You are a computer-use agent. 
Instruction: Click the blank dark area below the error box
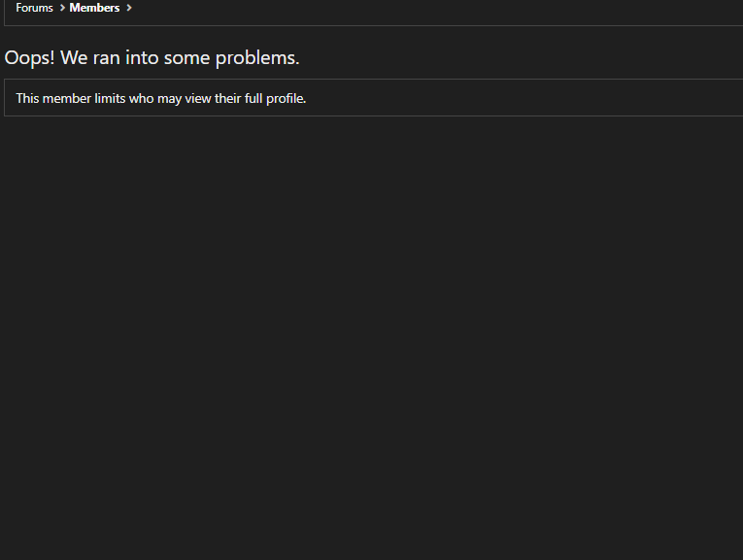click(371, 331)
